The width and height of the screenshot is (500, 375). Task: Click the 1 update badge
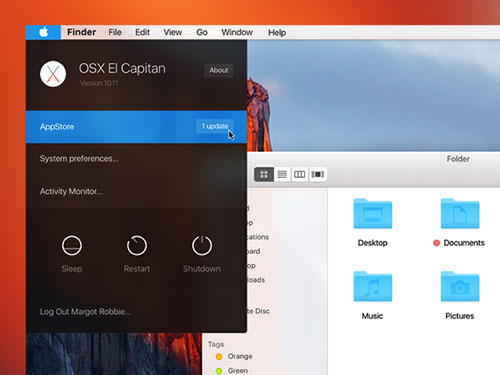(215, 126)
